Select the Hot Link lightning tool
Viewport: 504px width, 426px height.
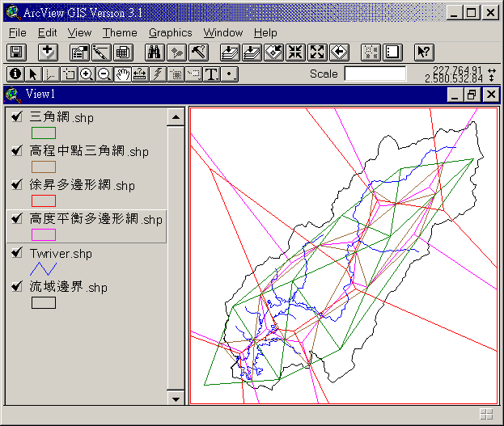point(158,74)
